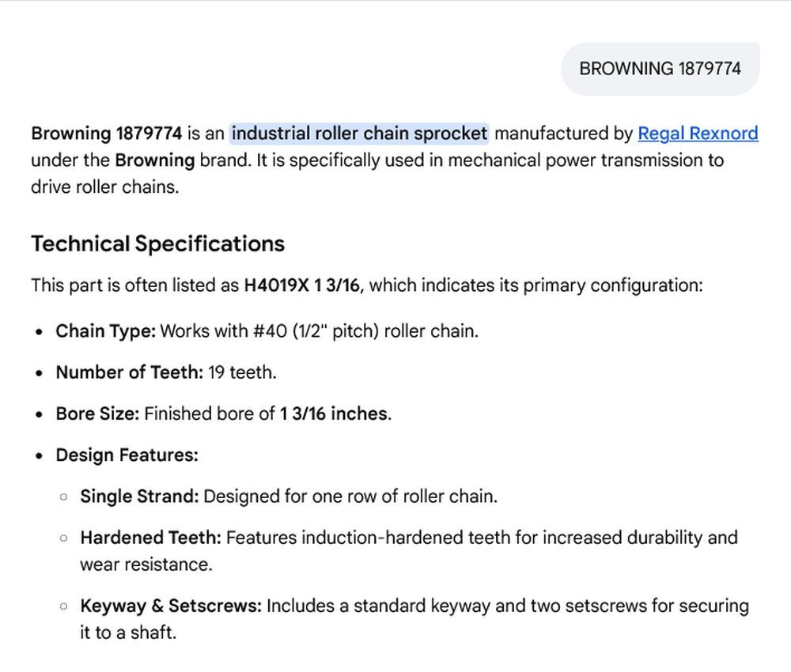Select the highlighted industrial roller chain sprocket text

point(359,134)
